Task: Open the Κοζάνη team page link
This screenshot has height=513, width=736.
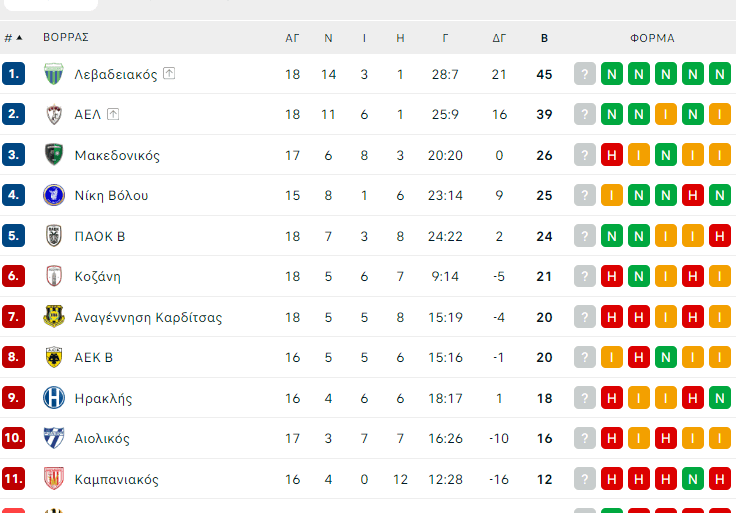Action: (x=97, y=277)
